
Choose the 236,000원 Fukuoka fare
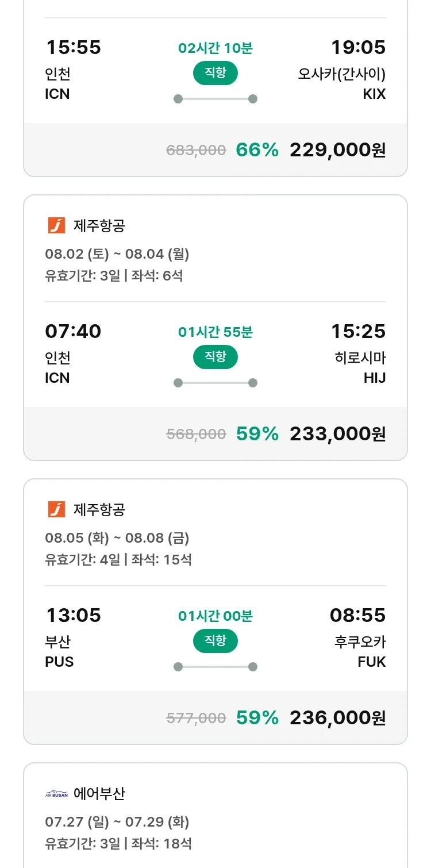(x=337, y=718)
